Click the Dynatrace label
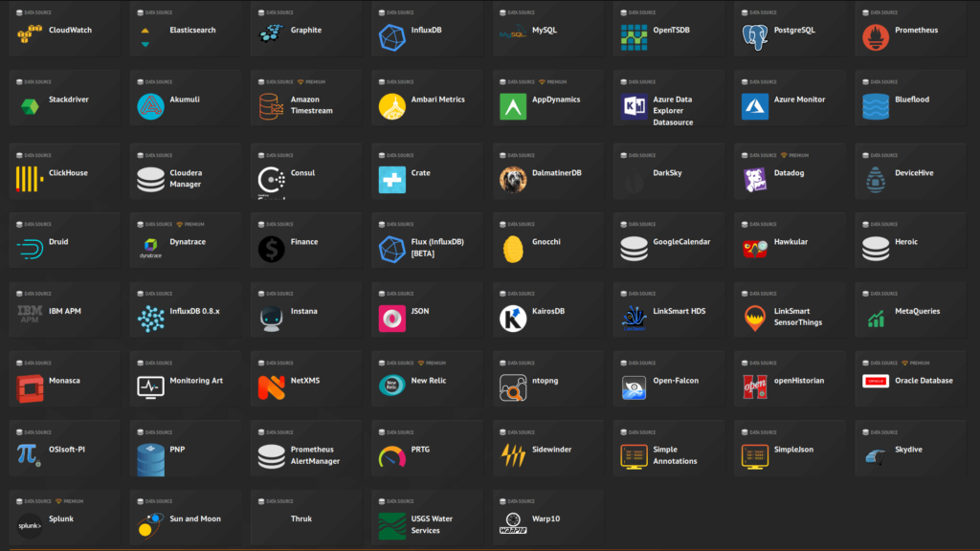This screenshot has height=551, width=980. pos(188,242)
